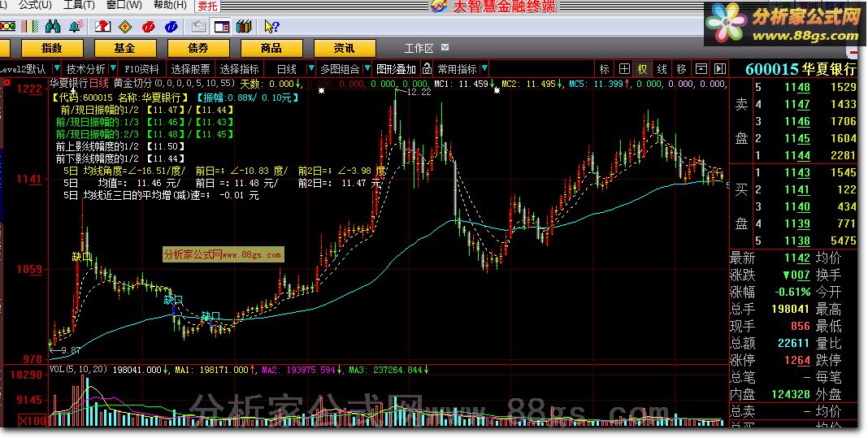Click the 资讯 button
Image resolution: width=868 pixels, height=438 pixels.
click(x=345, y=48)
